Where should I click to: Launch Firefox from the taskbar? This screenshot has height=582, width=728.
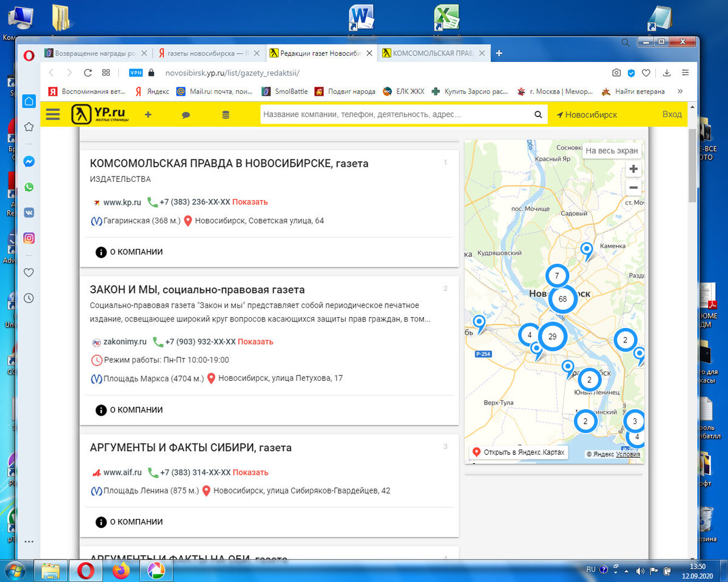(x=121, y=570)
